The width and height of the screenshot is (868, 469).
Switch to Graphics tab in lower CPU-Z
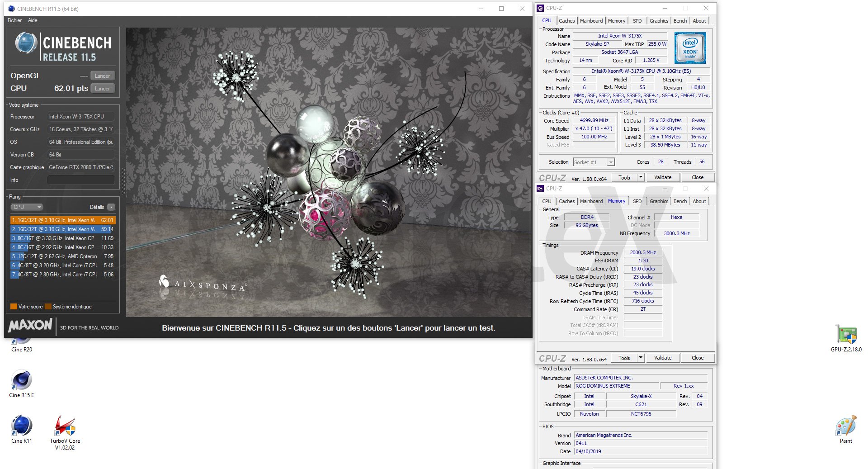coord(659,201)
